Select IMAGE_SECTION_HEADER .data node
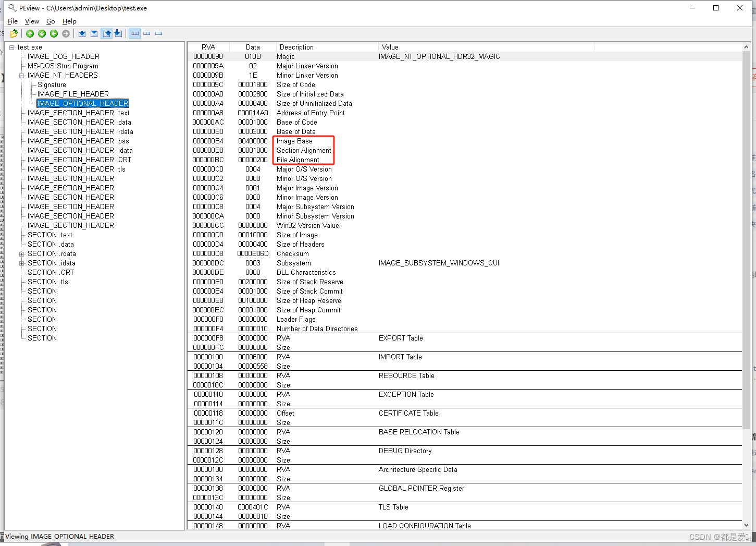This screenshot has height=546, width=756. coord(79,122)
